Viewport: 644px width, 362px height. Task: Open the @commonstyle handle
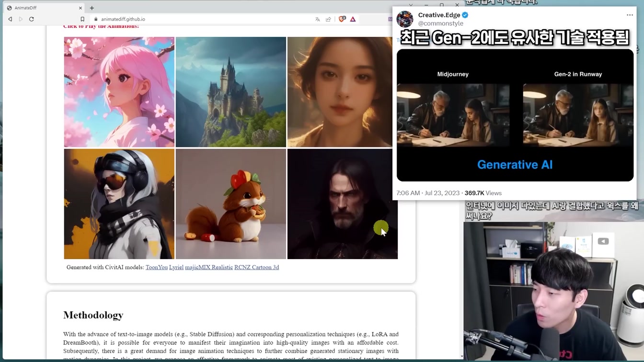[x=441, y=23]
